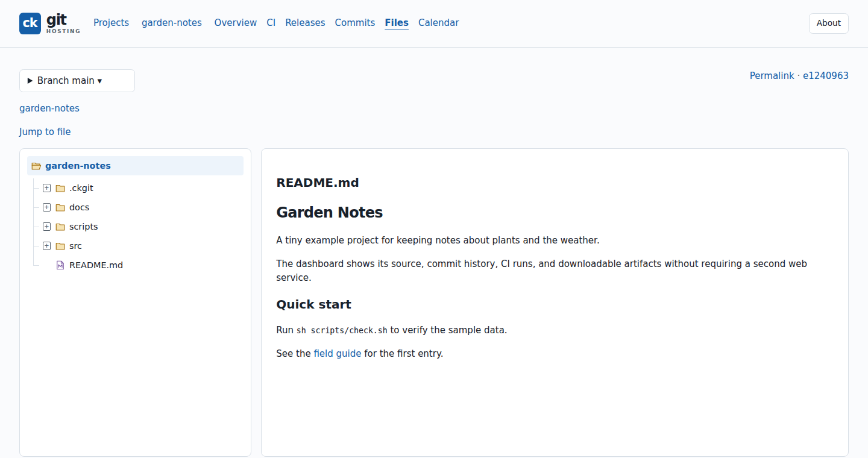This screenshot has width=868, height=458.
Task: Click the garden-notes breadcrumb link
Action: pyautogui.click(x=49, y=108)
